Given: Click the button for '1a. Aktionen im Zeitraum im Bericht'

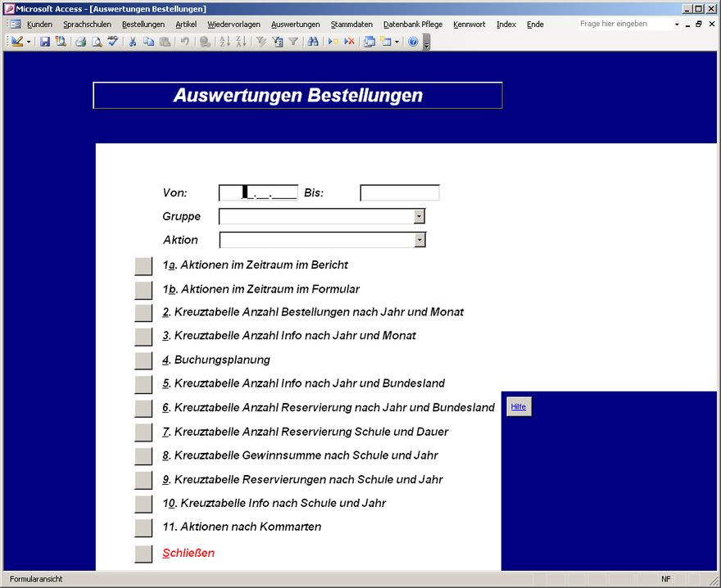Looking at the screenshot, I should 143,266.
